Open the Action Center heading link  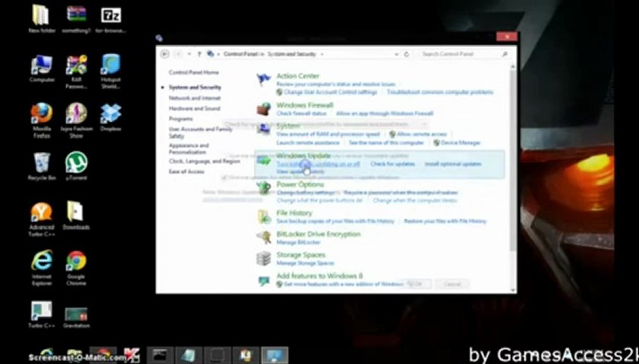click(x=298, y=76)
